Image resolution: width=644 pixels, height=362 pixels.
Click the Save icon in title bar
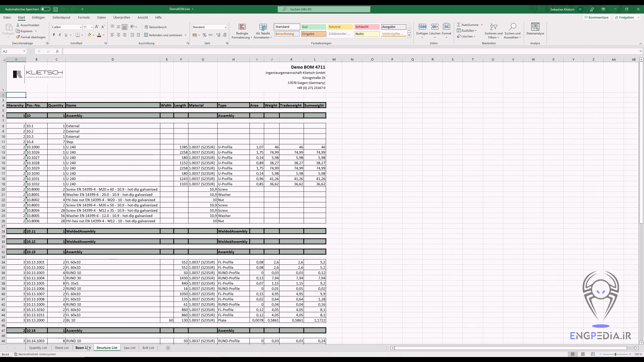(56, 9)
